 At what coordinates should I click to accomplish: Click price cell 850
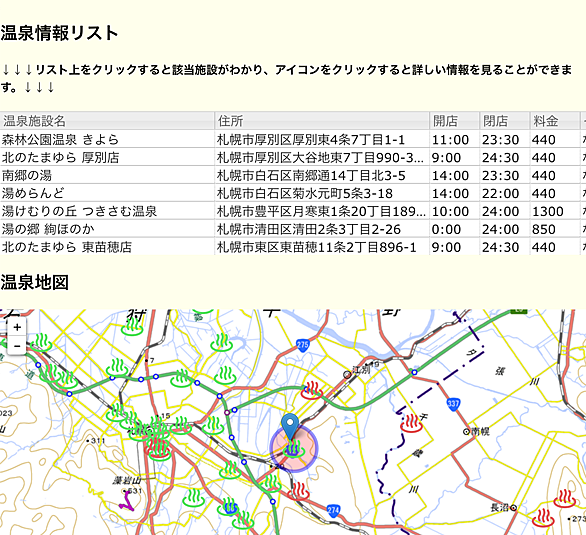click(x=543, y=229)
